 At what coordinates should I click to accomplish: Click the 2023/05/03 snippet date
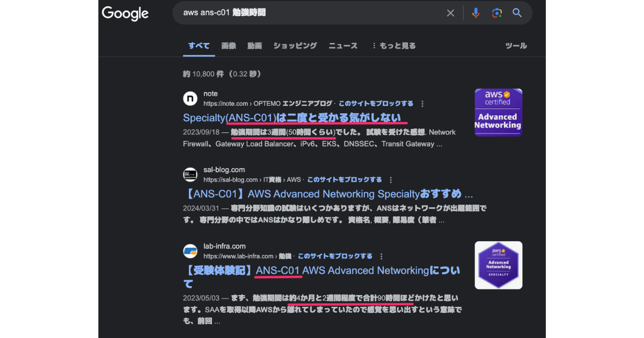(202, 298)
